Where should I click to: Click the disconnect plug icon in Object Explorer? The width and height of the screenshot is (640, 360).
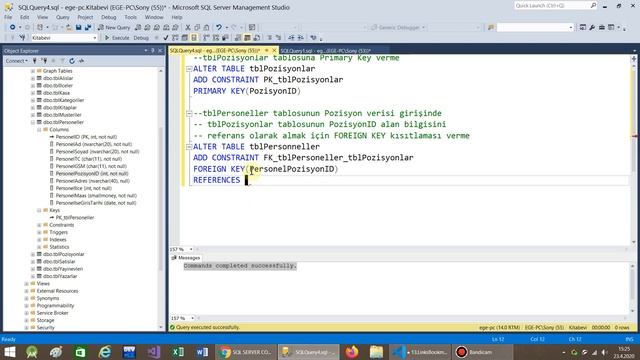[44, 61]
